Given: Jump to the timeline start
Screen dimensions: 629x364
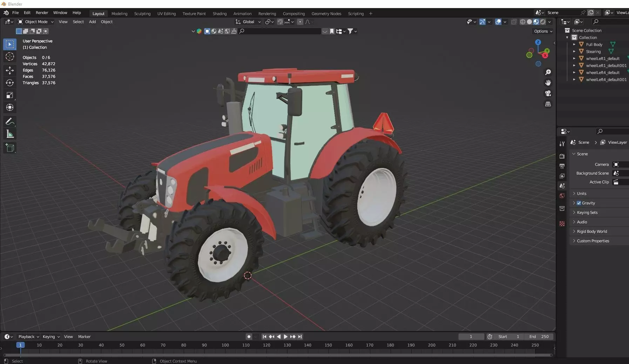Looking at the screenshot, I should coord(264,337).
